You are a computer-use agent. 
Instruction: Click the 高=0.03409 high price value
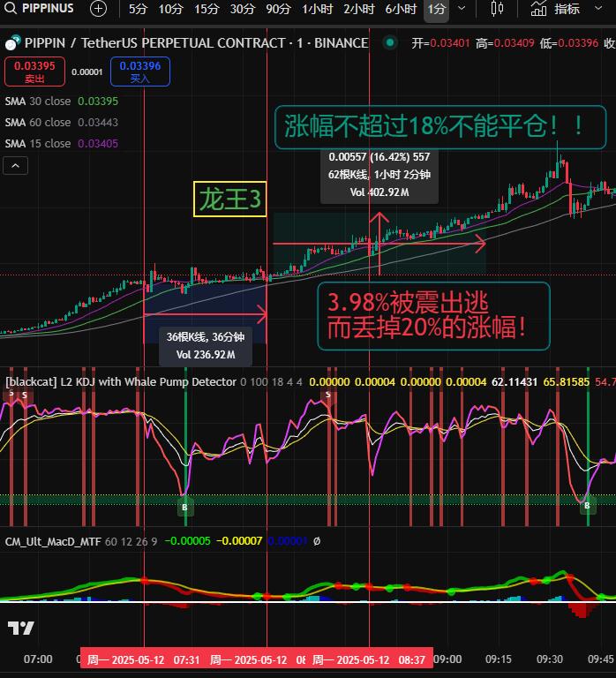click(x=505, y=42)
